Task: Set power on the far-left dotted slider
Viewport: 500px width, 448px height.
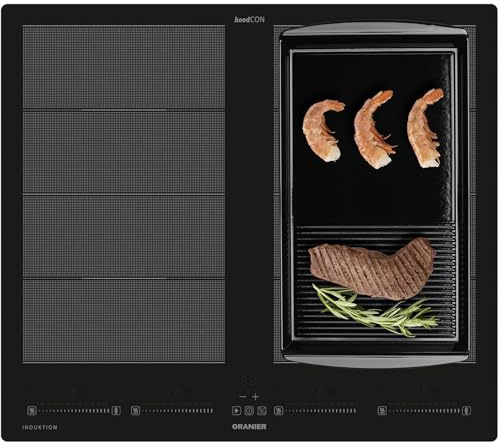Action: coord(74,410)
